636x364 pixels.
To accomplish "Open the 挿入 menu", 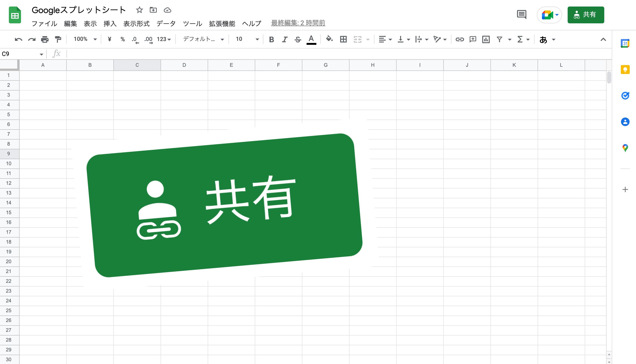I will [110, 24].
